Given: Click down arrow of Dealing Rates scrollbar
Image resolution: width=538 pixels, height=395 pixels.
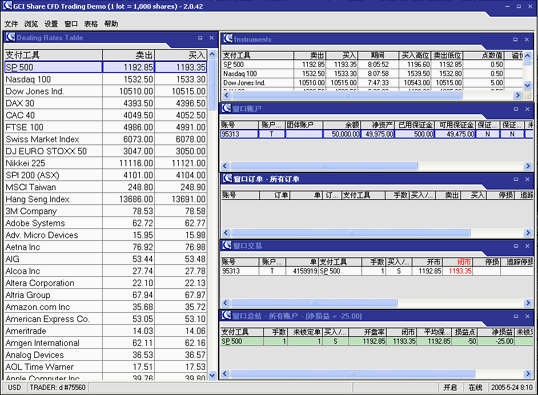Looking at the screenshot, I should (x=212, y=375).
